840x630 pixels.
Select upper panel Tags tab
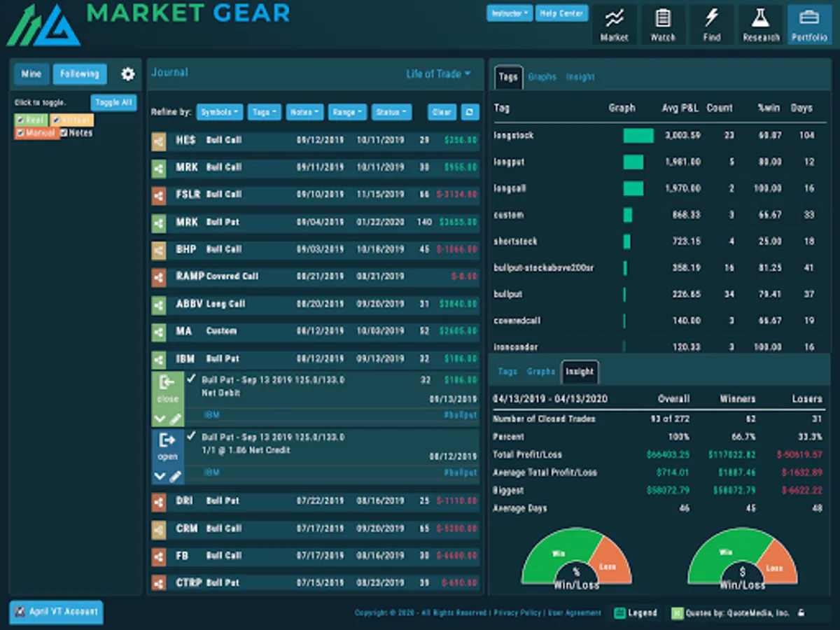click(x=508, y=76)
